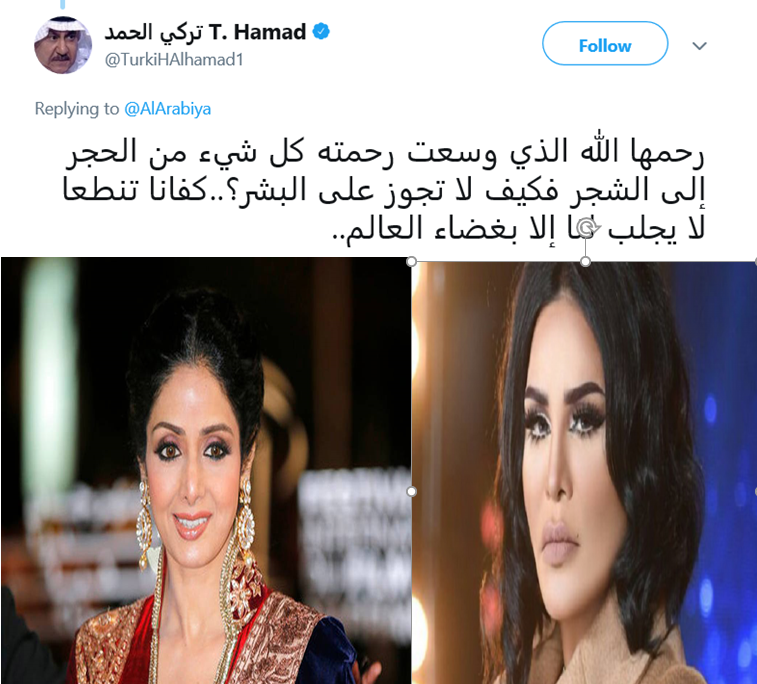Select the photo of woman in red dress
Screen dimensions: 757x684
coord(206,471)
